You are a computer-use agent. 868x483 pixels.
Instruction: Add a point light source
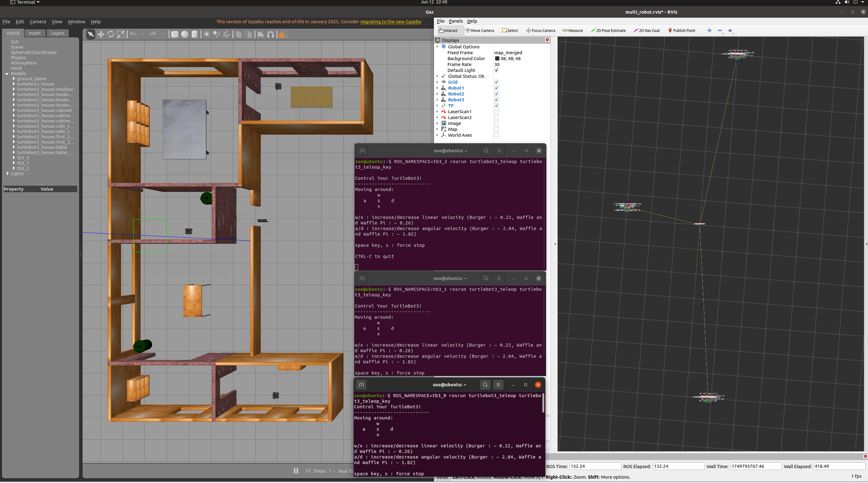pyautogui.click(x=207, y=34)
